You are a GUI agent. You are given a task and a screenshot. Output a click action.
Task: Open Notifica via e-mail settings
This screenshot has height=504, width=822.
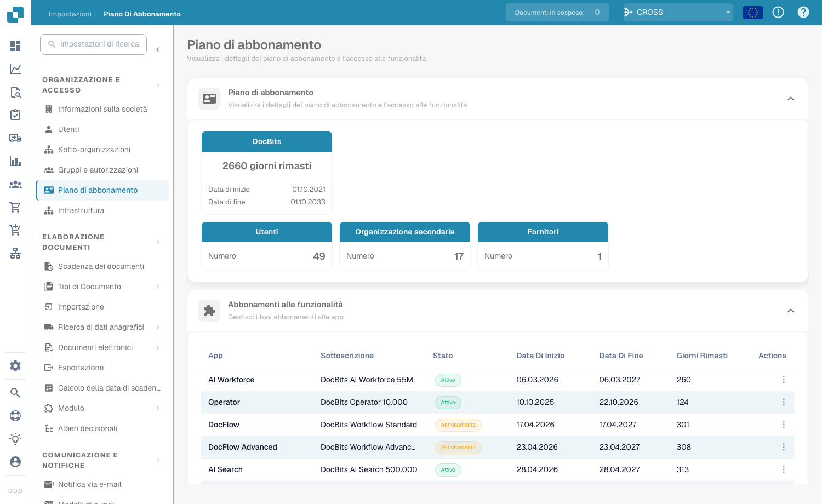[x=102, y=484]
